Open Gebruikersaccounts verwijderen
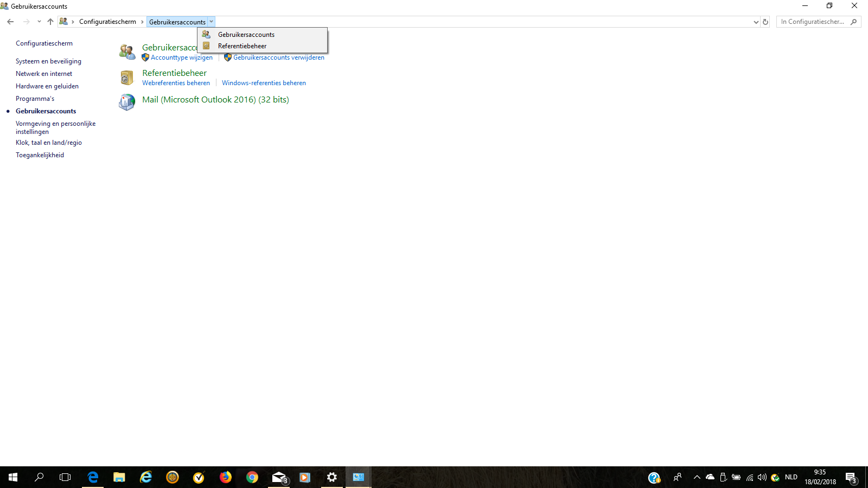Viewport: 868px width, 488px height. [279, 57]
